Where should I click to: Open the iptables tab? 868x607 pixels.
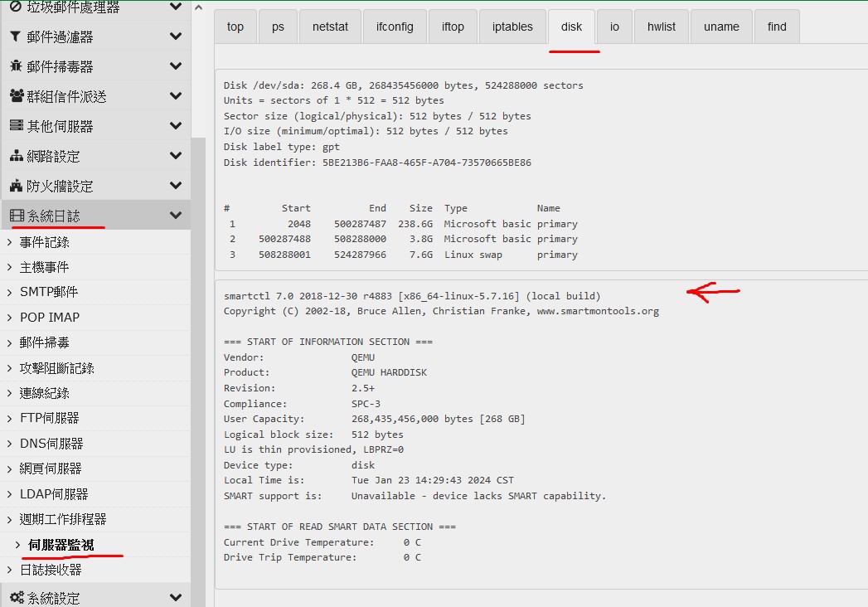(512, 27)
